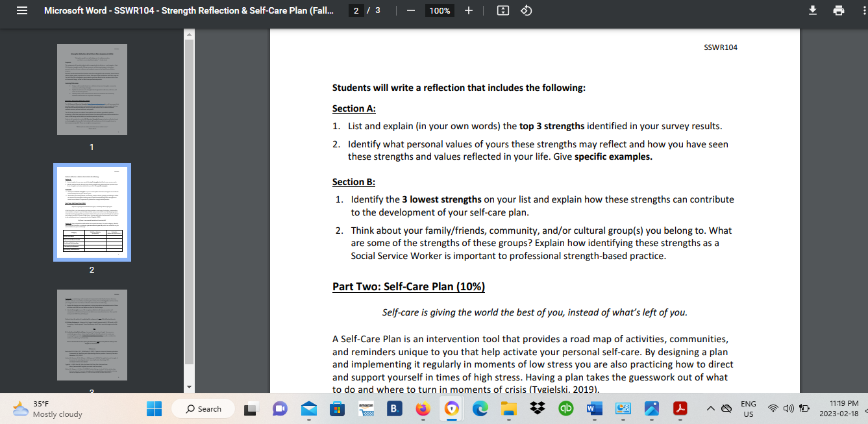Open the Windows Start menu
The height and width of the screenshot is (424, 868).
(153, 408)
